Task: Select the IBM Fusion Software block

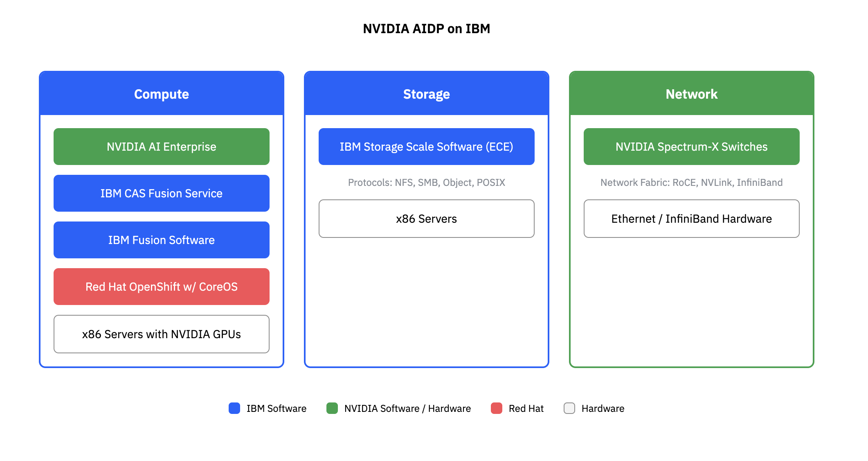Action: coord(162,240)
